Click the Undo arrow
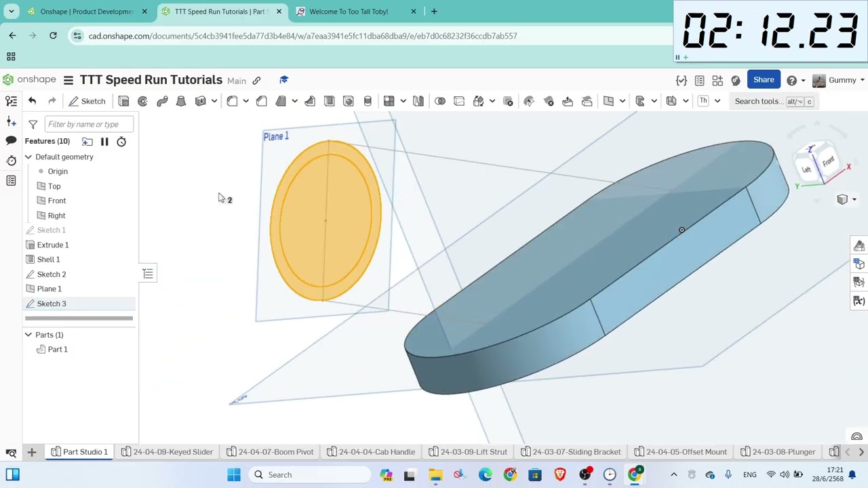 coord(32,101)
